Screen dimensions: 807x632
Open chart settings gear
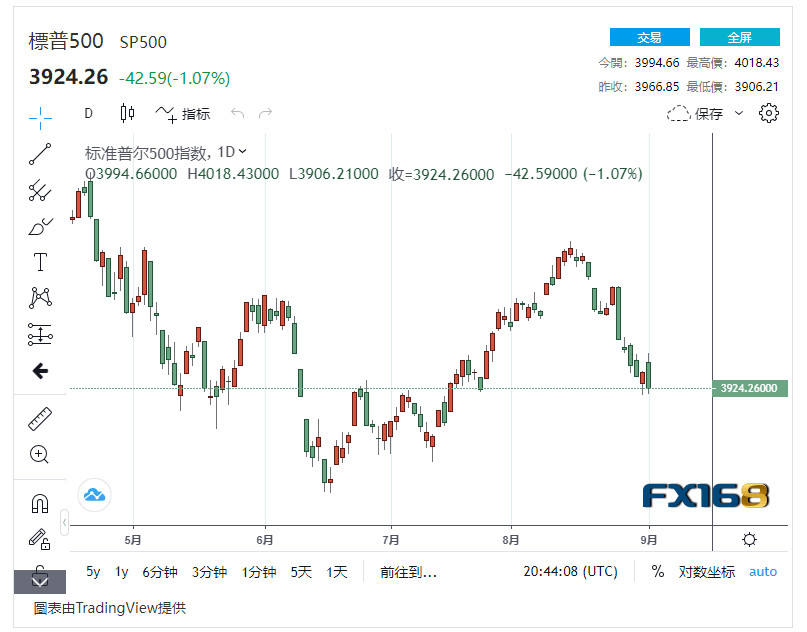768,113
